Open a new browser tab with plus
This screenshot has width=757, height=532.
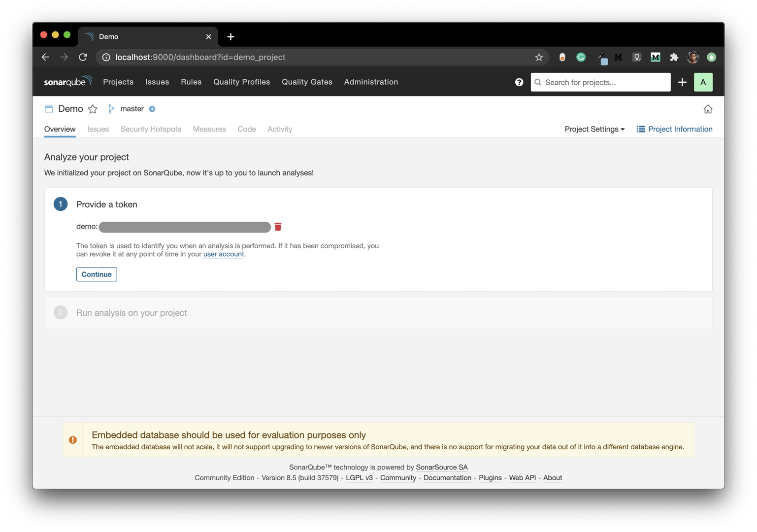pos(230,36)
